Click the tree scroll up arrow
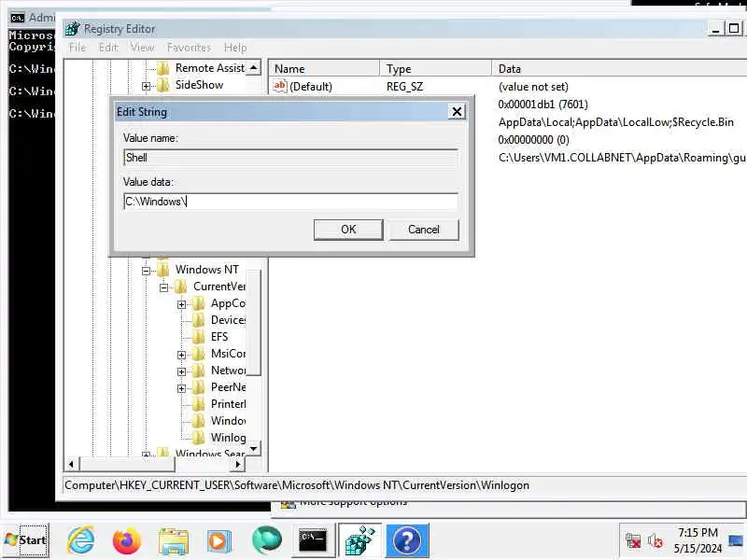Viewport: 747px width, 560px height. tap(254, 68)
